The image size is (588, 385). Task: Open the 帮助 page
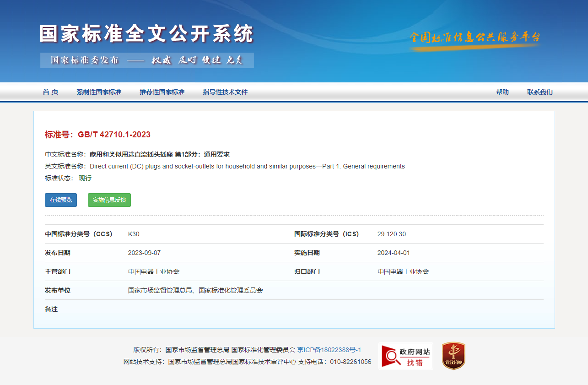click(x=502, y=92)
